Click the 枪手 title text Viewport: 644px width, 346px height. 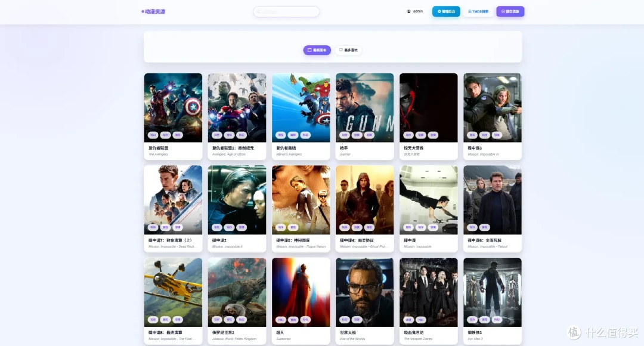(x=344, y=148)
